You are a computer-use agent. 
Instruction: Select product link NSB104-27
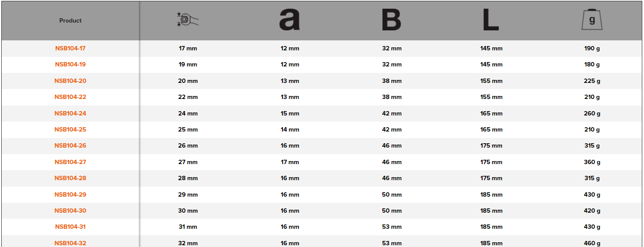pyautogui.click(x=70, y=162)
